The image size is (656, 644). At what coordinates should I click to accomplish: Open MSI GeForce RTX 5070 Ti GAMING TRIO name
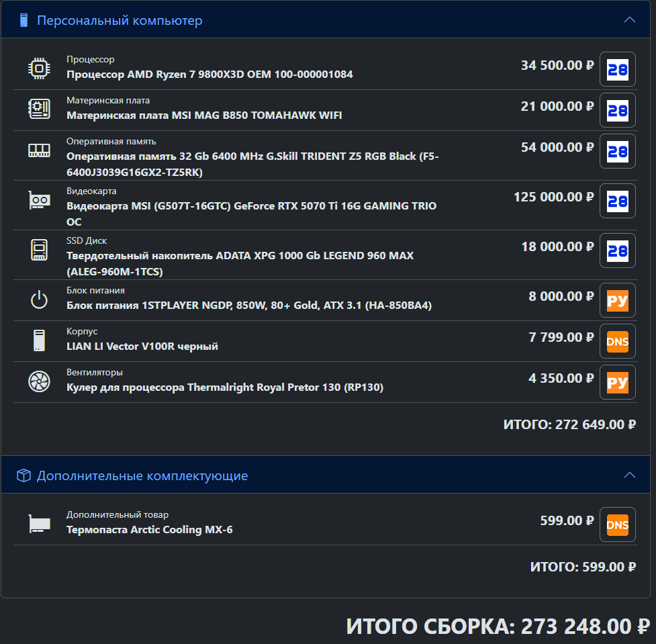(251, 214)
